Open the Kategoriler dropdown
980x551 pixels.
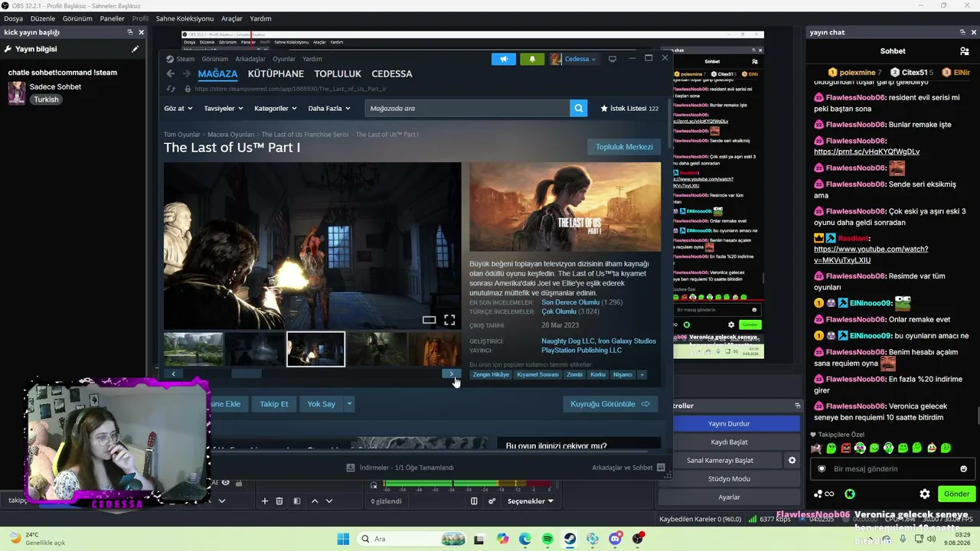[x=276, y=109]
